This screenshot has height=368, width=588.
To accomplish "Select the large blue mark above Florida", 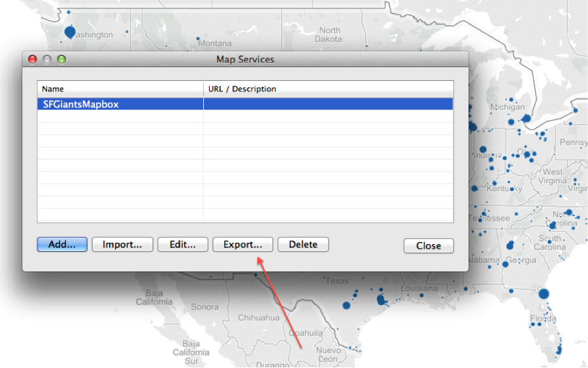I will point(544,294).
